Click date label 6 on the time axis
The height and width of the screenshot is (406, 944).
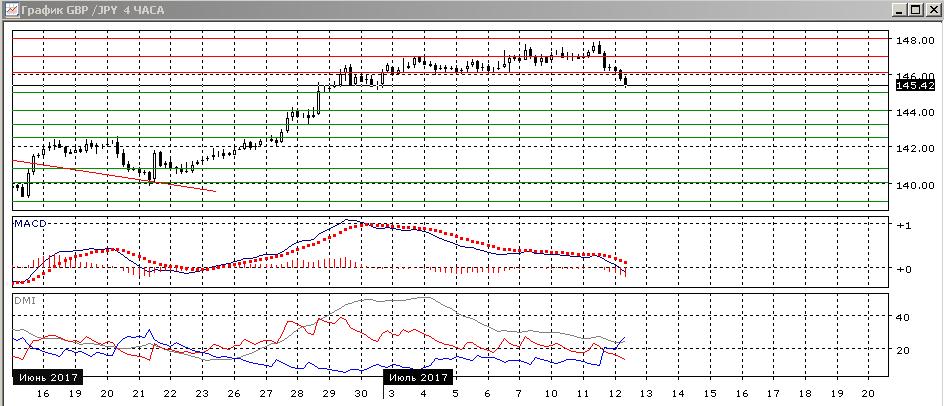click(x=488, y=393)
